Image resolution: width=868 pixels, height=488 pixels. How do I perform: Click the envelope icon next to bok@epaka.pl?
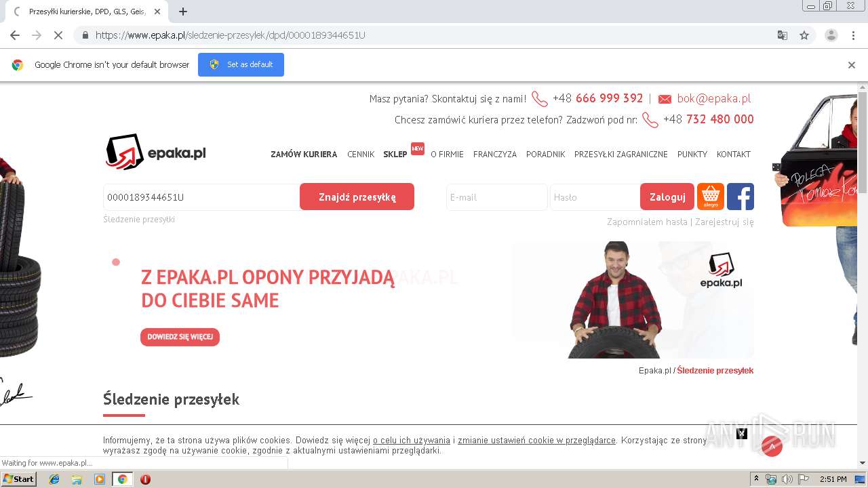click(x=665, y=99)
